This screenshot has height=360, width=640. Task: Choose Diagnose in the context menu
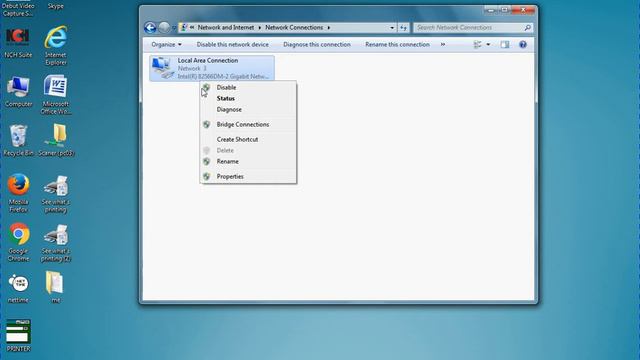coord(248,109)
